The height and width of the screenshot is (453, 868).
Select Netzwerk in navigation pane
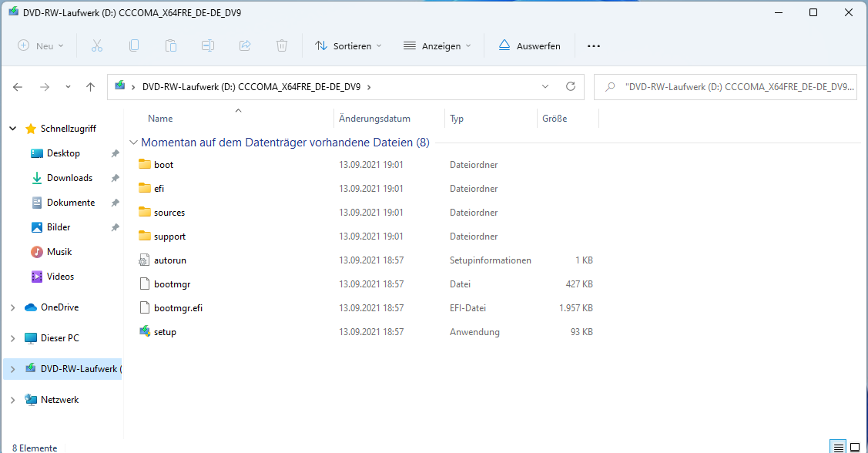(x=60, y=400)
